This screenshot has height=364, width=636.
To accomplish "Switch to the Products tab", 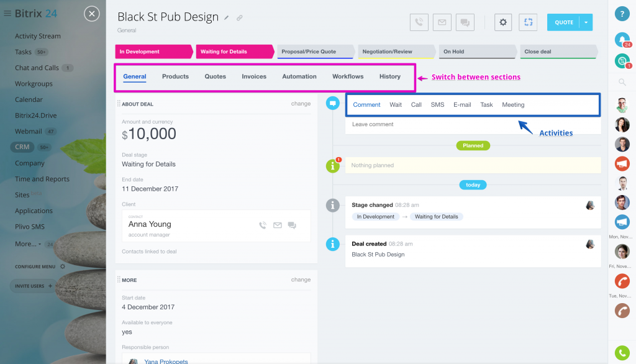I will [x=175, y=76].
